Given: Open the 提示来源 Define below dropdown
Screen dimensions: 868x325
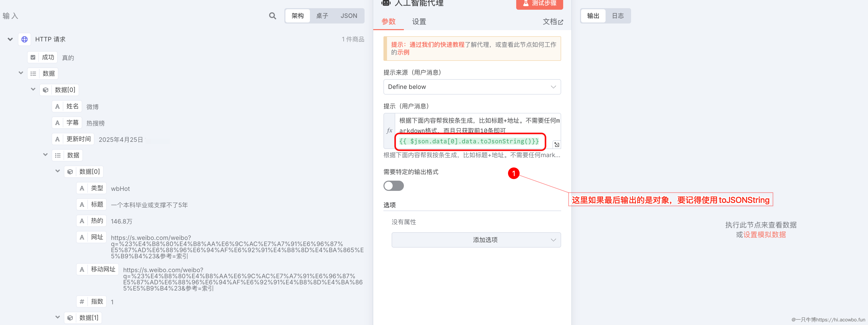Looking at the screenshot, I should pos(472,87).
